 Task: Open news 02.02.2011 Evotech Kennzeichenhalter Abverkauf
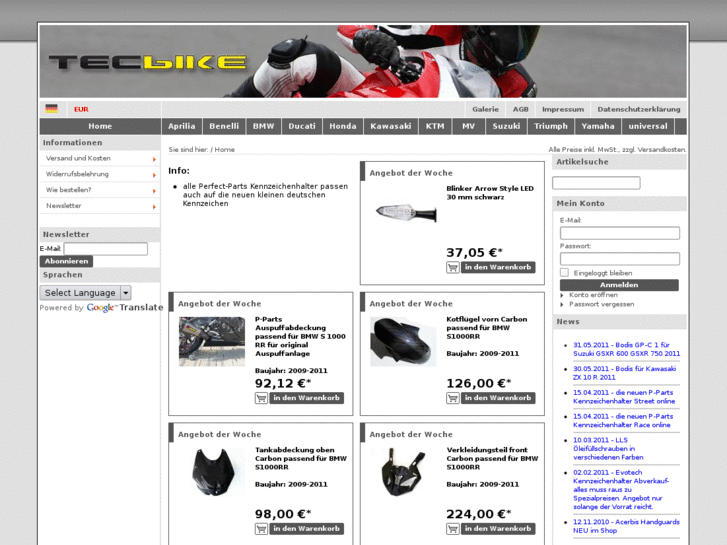point(621,490)
